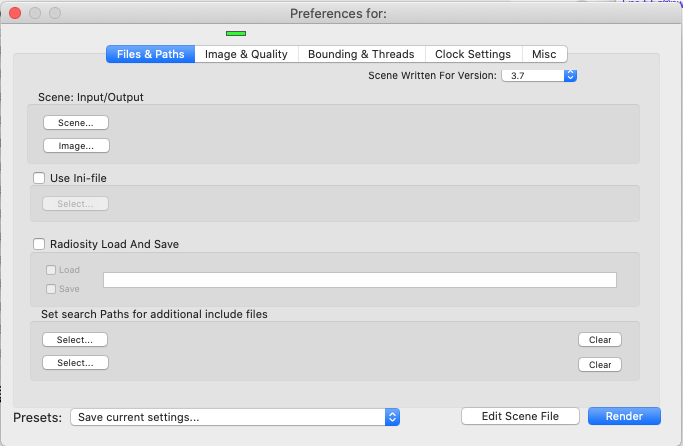Check the radiosity Save checkbox
Viewport: 683px width, 446px height.
pyautogui.click(x=51, y=289)
